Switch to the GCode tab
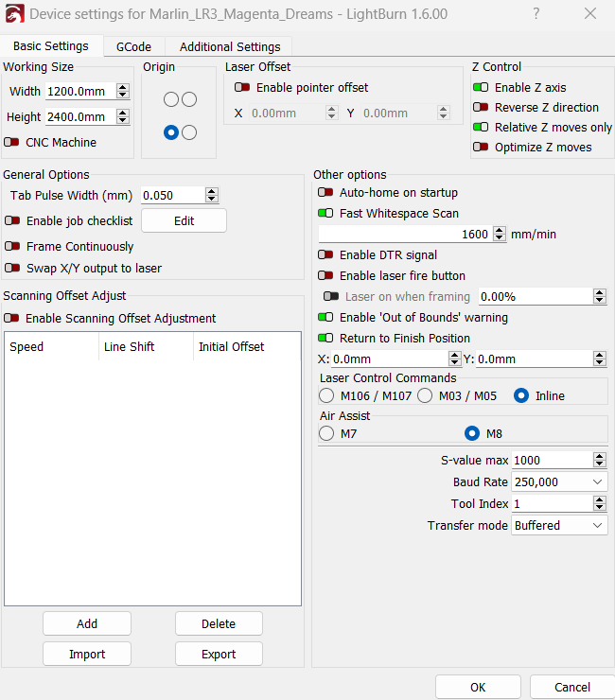 tap(133, 46)
